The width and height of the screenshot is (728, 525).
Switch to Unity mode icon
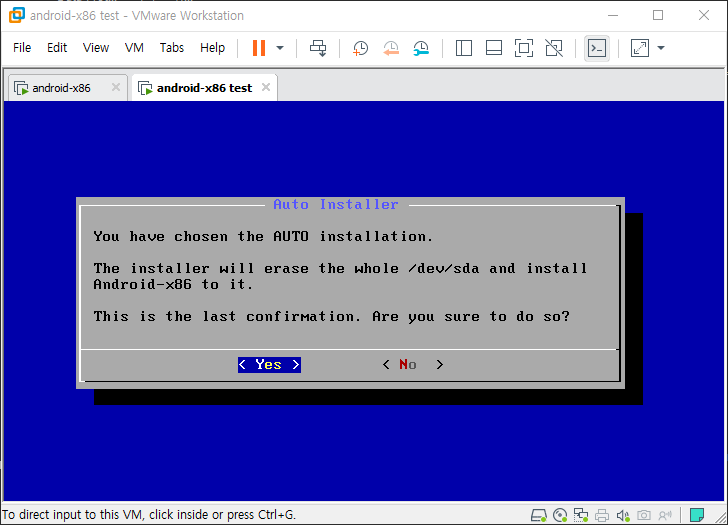[554, 48]
